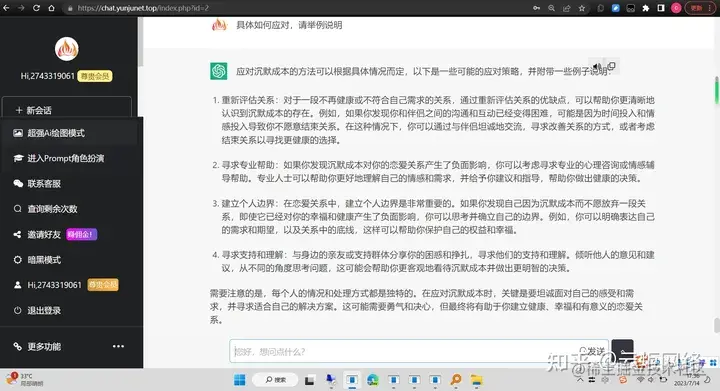
Task: Click the graduation cap icon beside Prompt角色扮演
Action: [18, 158]
